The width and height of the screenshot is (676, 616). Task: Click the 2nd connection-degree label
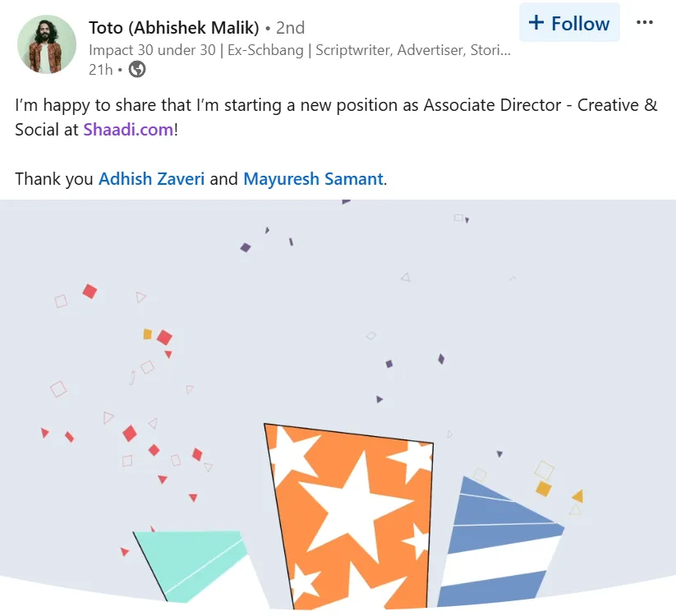(x=289, y=27)
